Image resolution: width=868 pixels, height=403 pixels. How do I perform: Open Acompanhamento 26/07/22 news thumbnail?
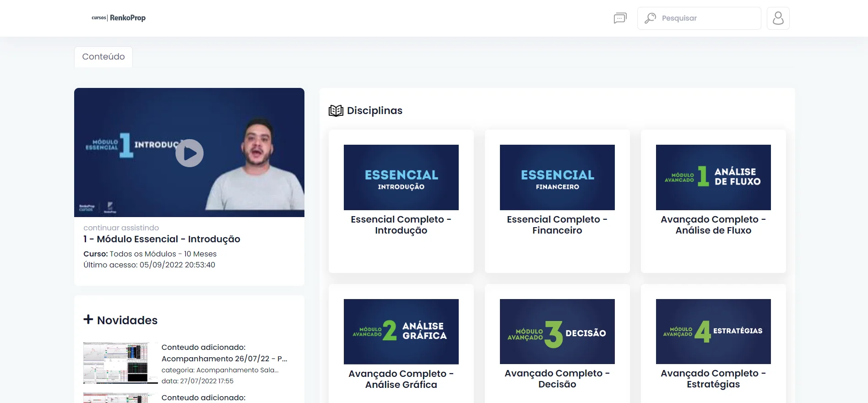tap(120, 363)
